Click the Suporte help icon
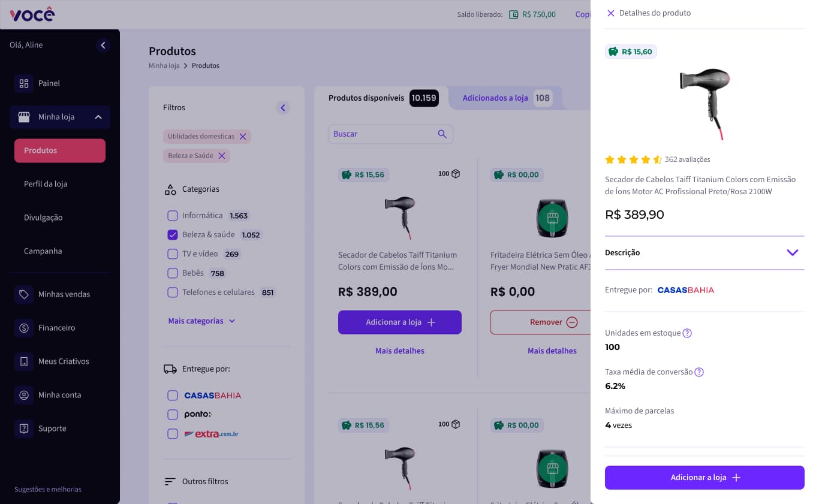The width and height of the screenshot is (819, 504). [x=24, y=428]
